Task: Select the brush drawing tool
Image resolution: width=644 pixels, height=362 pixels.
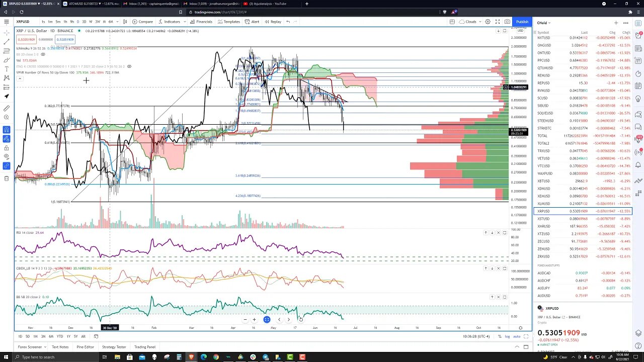Action: (6, 60)
